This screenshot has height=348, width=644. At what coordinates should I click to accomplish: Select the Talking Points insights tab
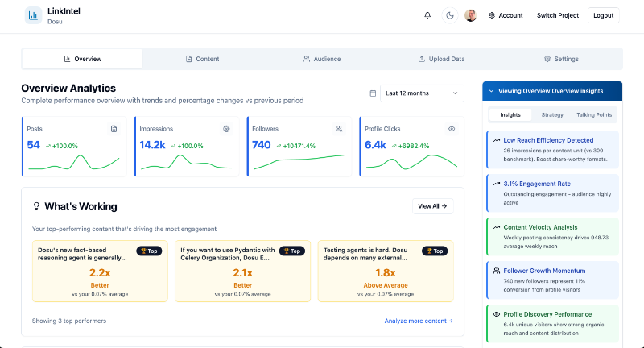(594, 115)
